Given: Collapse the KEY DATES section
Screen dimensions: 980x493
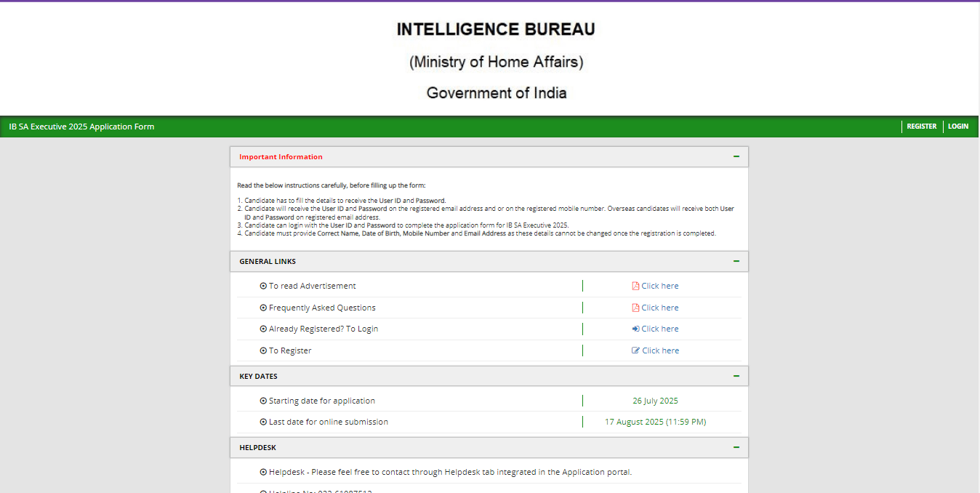Looking at the screenshot, I should (737, 375).
